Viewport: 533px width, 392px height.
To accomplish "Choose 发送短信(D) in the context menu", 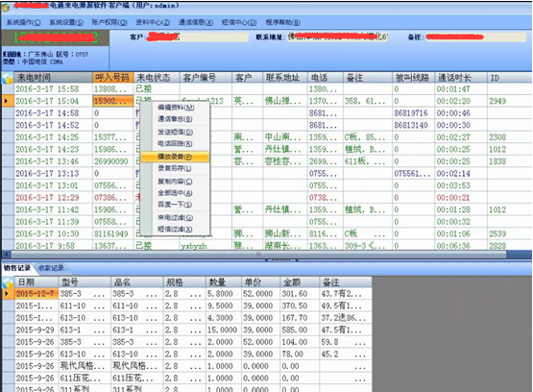I will click(x=176, y=132).
